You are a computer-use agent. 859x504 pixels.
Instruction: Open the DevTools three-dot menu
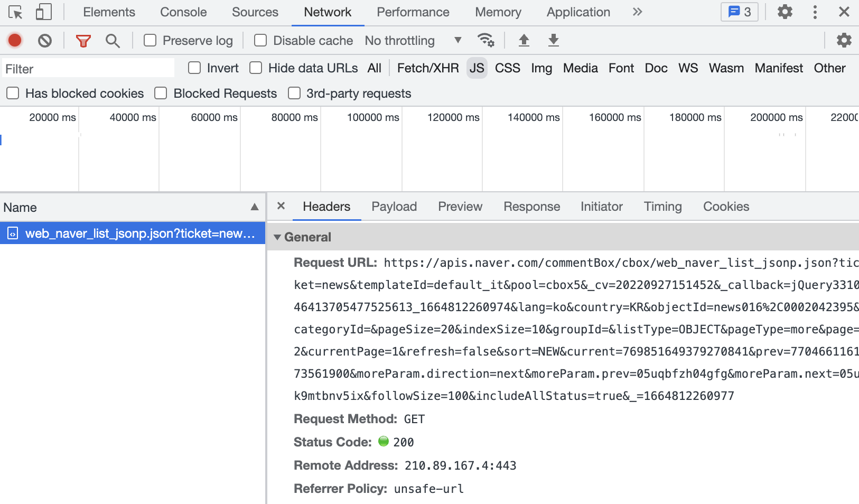815,12
